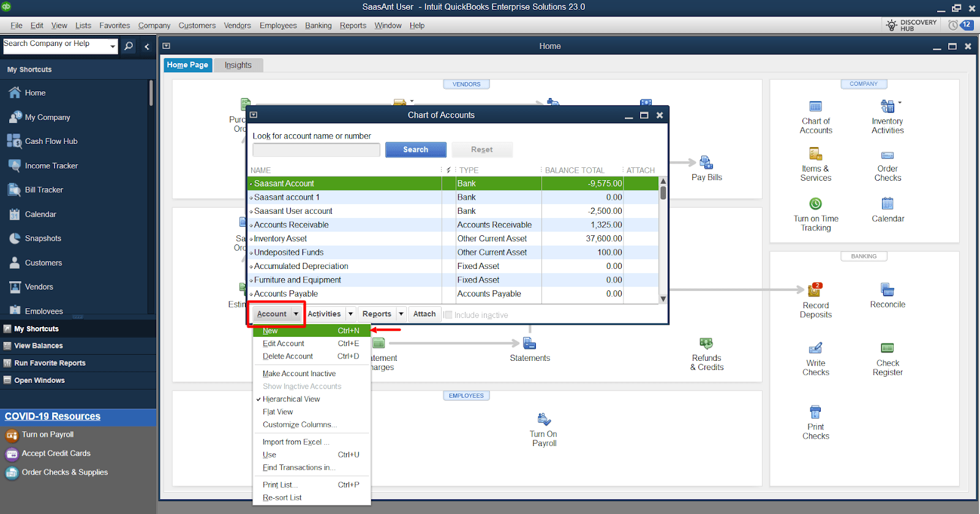Viewport: 980px width, 514px height.
Task: Choose New from Account menu
Action: [x=312, y=331]
